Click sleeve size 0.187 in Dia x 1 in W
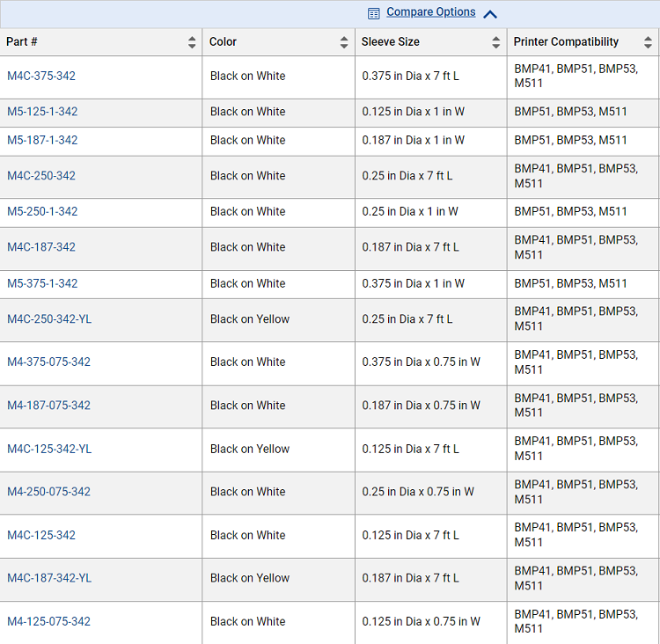Screen dimensions: 660x644 414,140
